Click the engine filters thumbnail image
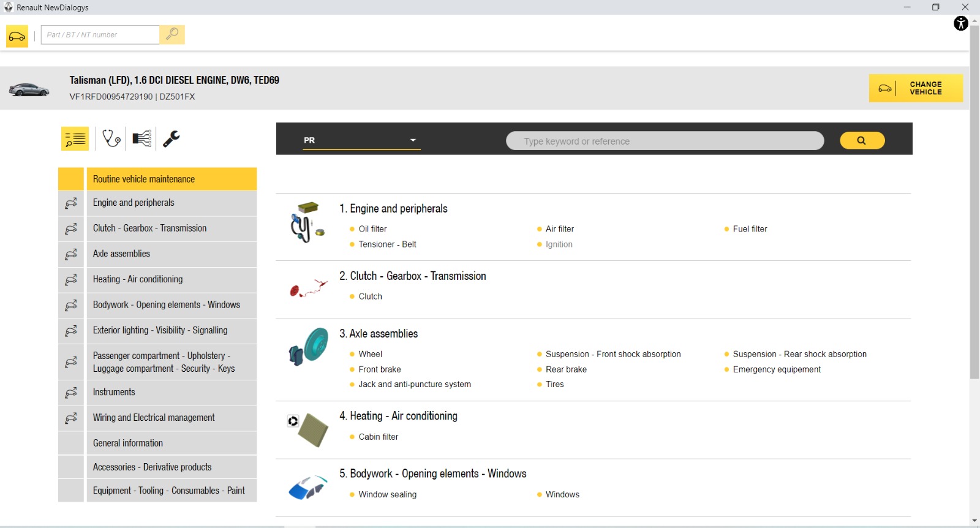The image size is (980, 528). click(308, 222)
